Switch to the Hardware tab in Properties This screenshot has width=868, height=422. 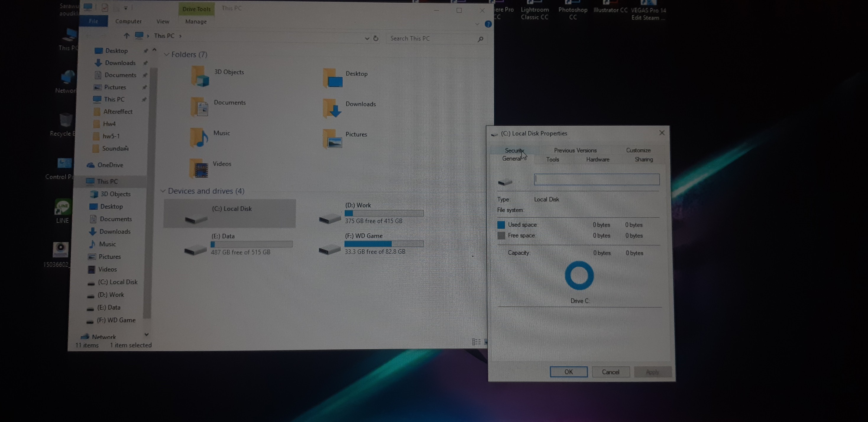pos(597,159)
